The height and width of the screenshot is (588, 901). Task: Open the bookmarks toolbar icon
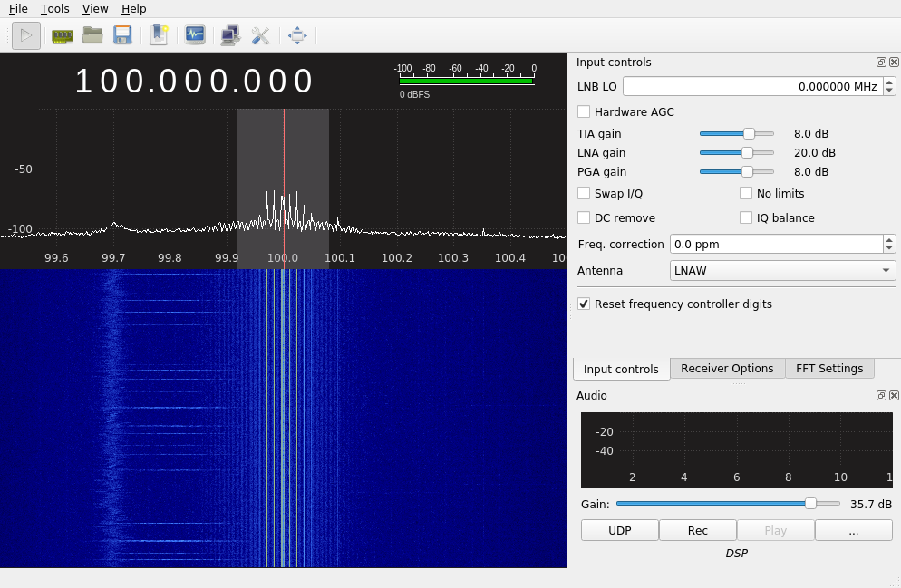click(x=159, y=35)
